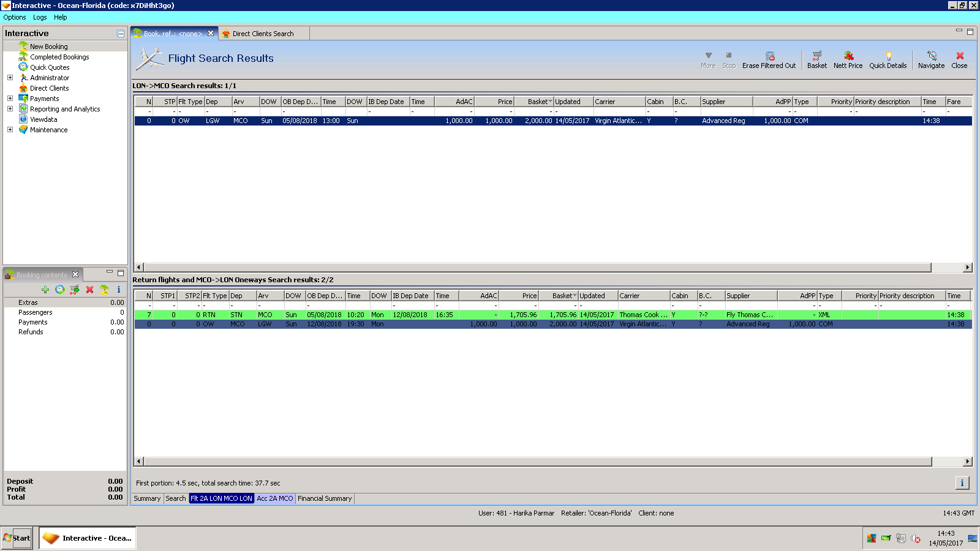Click the airplane Flight Search Results icon

[149, 59]
